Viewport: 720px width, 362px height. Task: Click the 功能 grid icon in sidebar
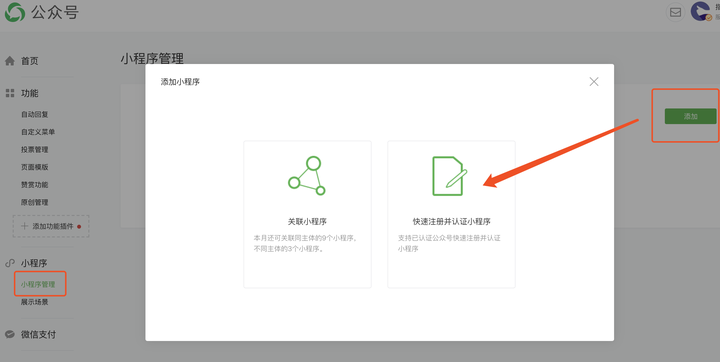pyautogui.click(x=10, y=93)
